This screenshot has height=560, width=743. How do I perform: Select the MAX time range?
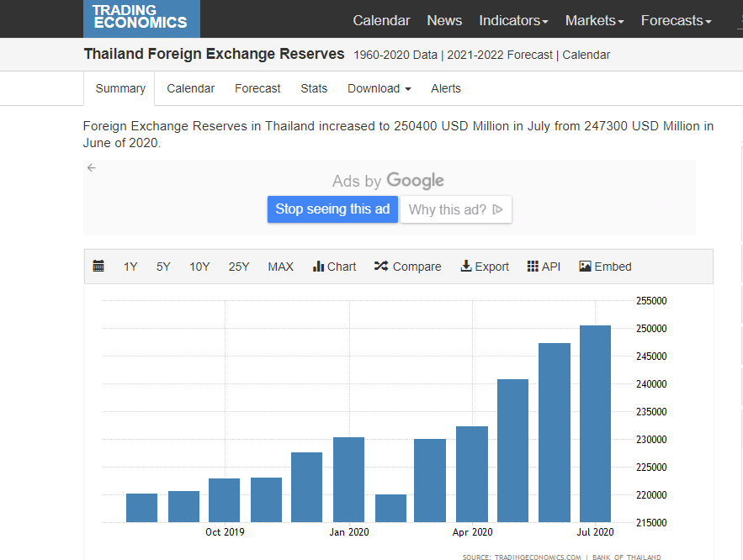[x=280, y=267]
